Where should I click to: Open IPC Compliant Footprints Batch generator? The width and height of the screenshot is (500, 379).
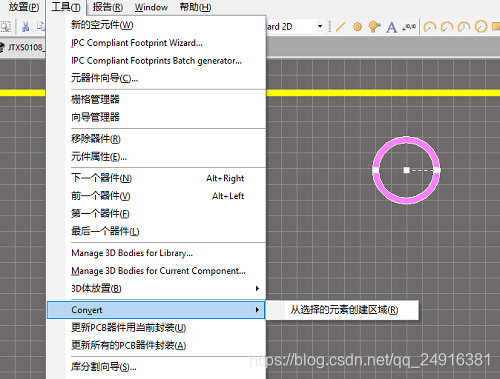point(156,61)
